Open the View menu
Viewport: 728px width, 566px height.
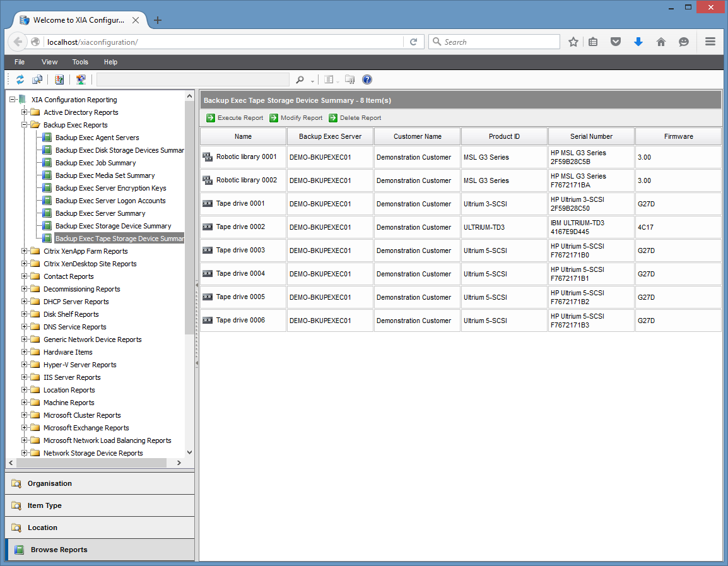coord(49,62)
